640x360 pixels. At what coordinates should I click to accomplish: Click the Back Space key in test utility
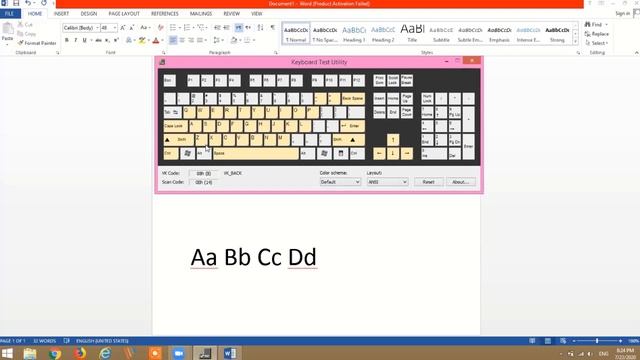353,98
